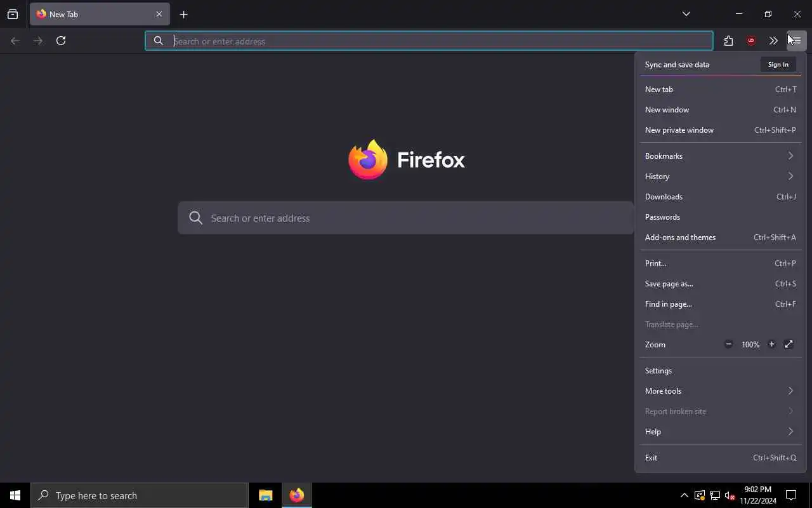The width and height of the screenshot is (812, 508).
Task: Decrease zoom with minus button
Action: (x=728, y=344)
